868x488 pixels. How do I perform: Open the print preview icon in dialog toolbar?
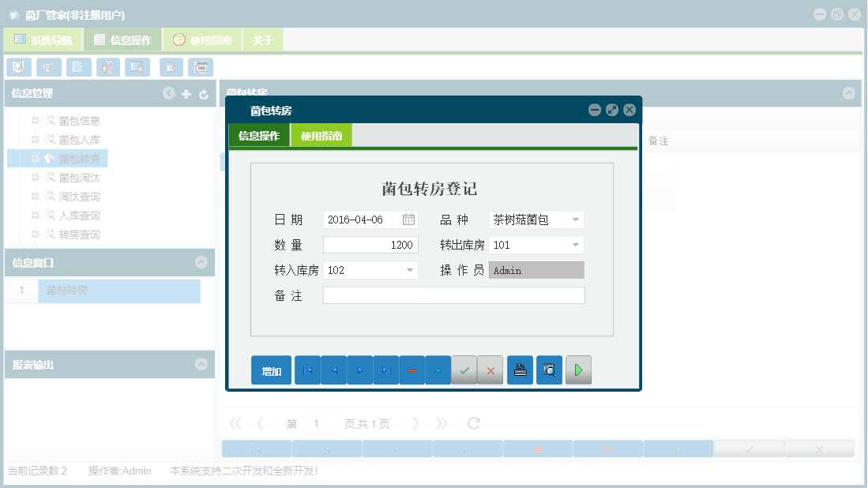pyautogui.click(x=549, y=370)
